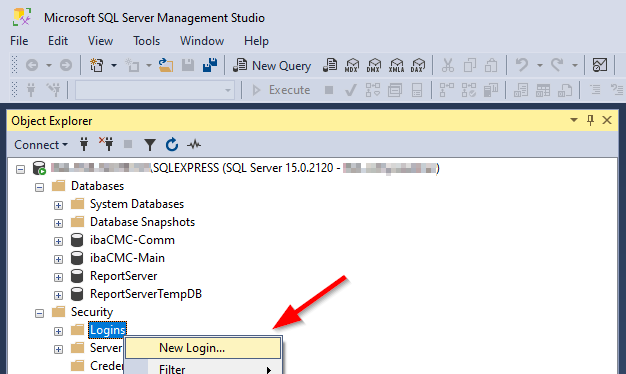Open the Connect dropdown in Object Explorer

click(x=41, y=144)
